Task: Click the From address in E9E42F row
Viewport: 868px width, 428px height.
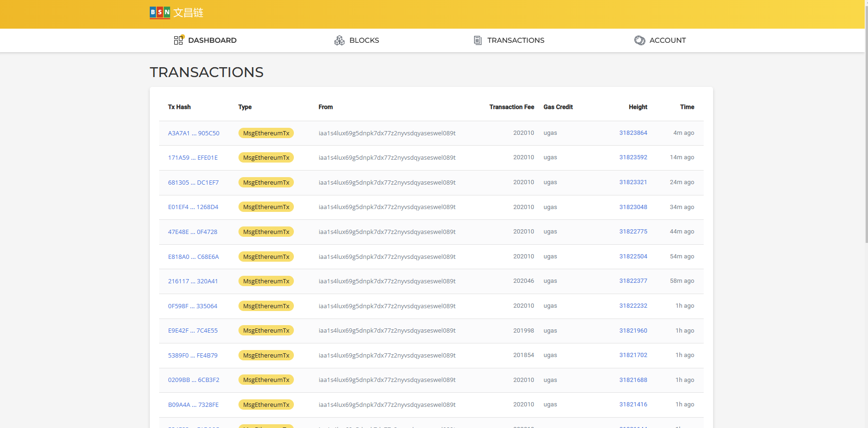Action: [387, 330]
